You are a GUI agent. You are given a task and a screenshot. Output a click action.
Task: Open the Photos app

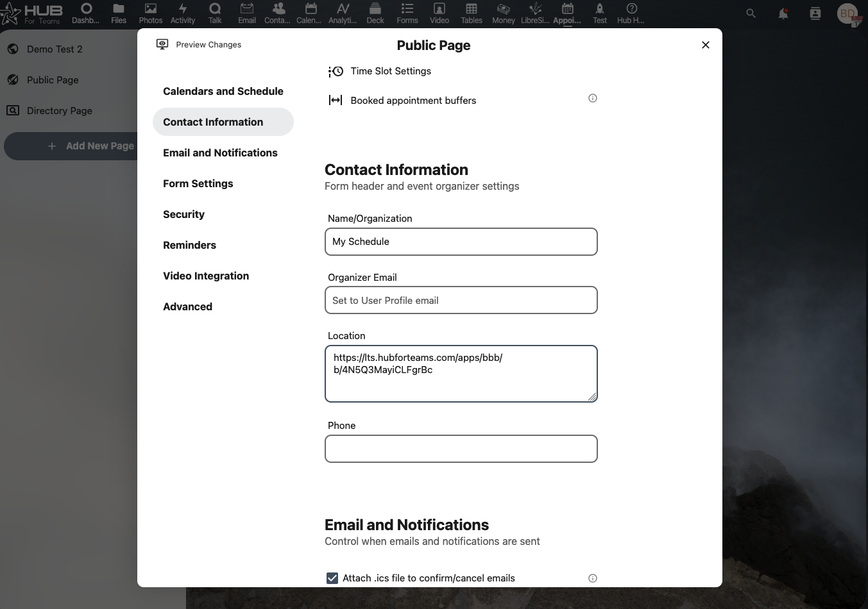[151, 13]
